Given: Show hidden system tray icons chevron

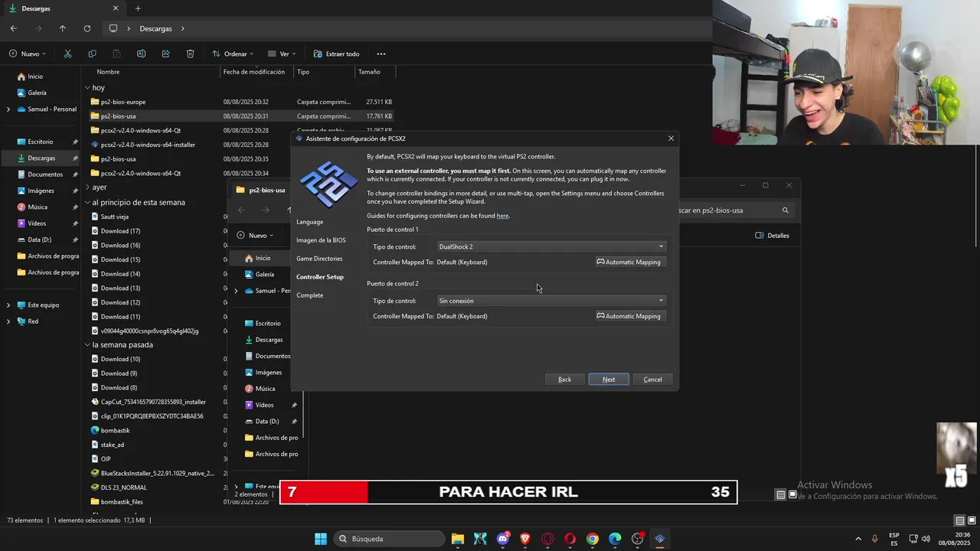Looking at the screenshot, I should 857,539.
